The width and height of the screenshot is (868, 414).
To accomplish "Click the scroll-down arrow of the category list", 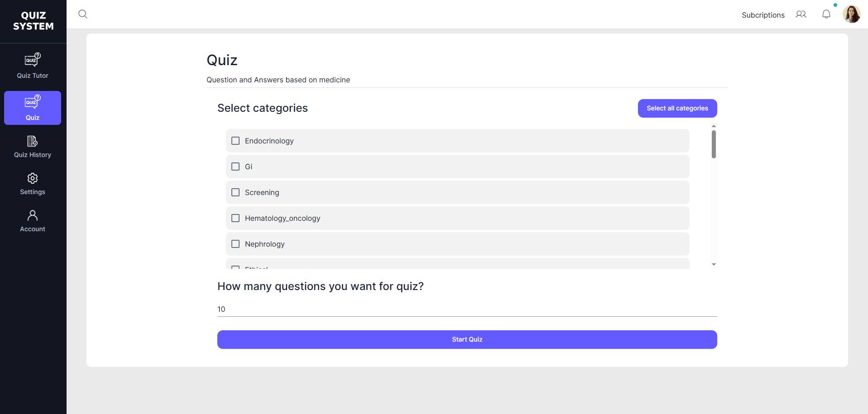I will 713,264.
